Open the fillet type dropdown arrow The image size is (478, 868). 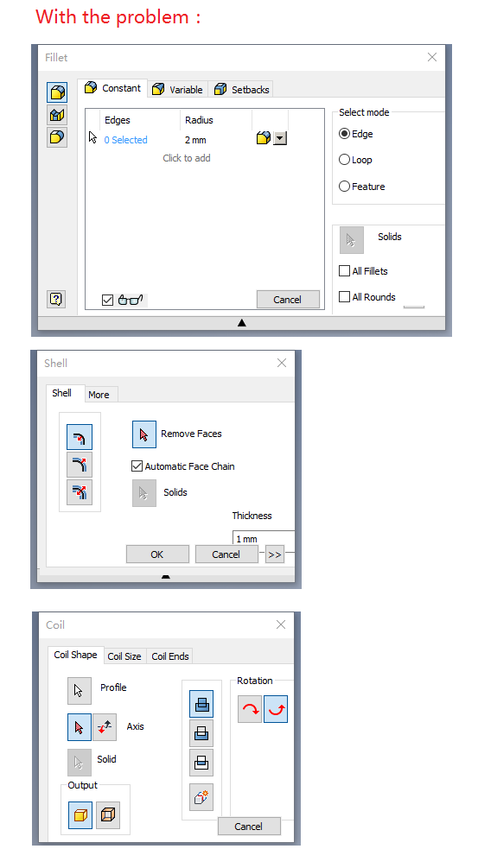(x=280, y=138)
